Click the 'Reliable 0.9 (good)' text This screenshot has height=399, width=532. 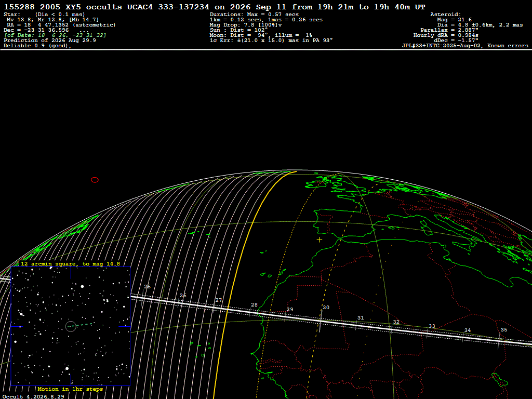(x=37, y=46)
